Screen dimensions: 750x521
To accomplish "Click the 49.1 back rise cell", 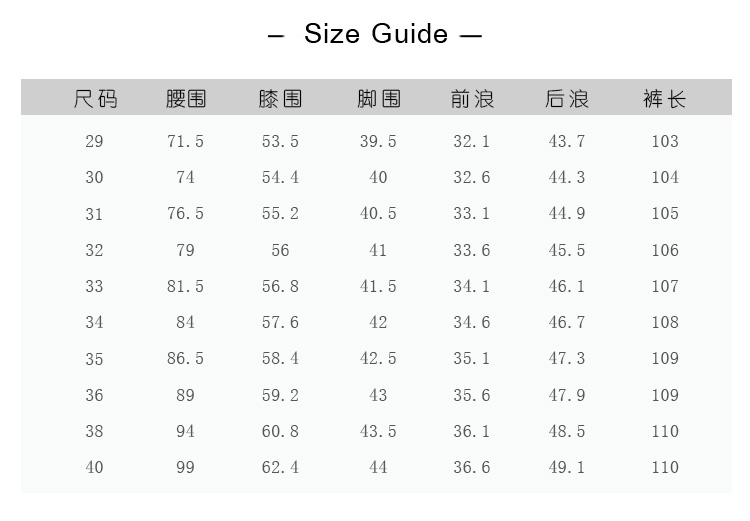I will pyautogui.click(x=567, y=468).
